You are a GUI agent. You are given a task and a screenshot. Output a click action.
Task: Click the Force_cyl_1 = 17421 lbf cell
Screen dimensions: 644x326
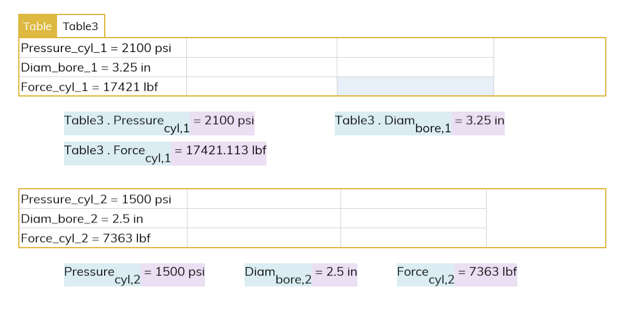pyautogui.click(x=103, y=87)
